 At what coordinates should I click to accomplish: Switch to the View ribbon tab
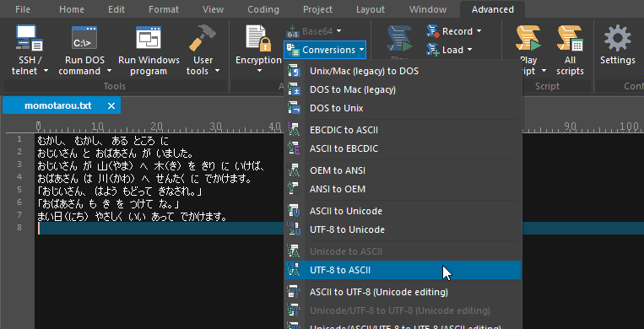214,9
